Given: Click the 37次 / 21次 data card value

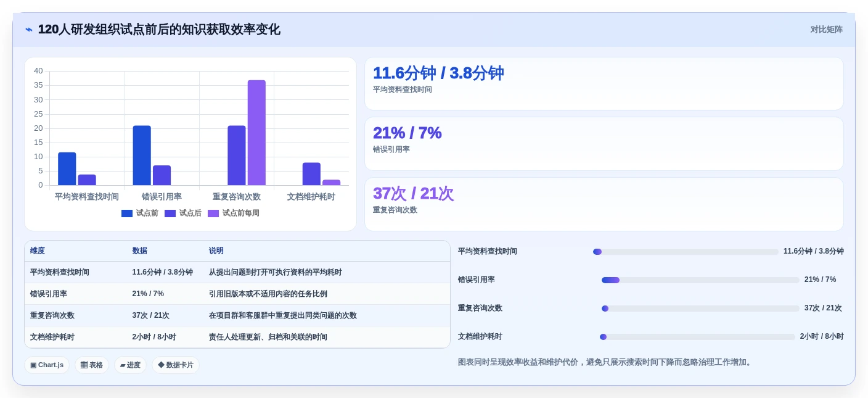Looking at the screenshot, I should [413, 193].
